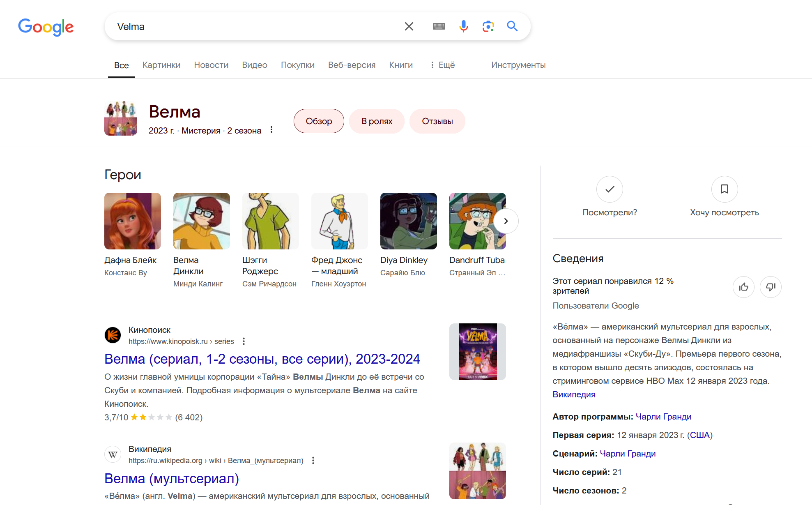Image resolution: width=812 pixels, height=505 pixels.
Task: Click the Google logo
Action: pyautogui.click(x=46, y=27)
